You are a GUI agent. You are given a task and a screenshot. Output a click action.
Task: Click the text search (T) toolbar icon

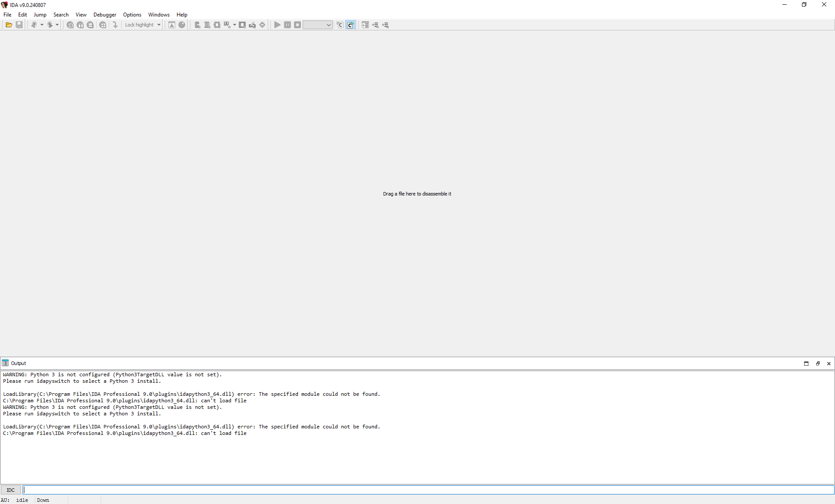point(80,25)
